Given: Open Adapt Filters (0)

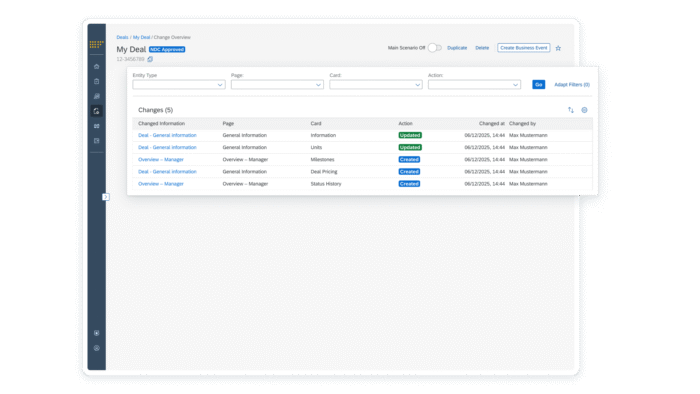Looking at the screenshot, I should pyautogui.click(x=572, y=84).
